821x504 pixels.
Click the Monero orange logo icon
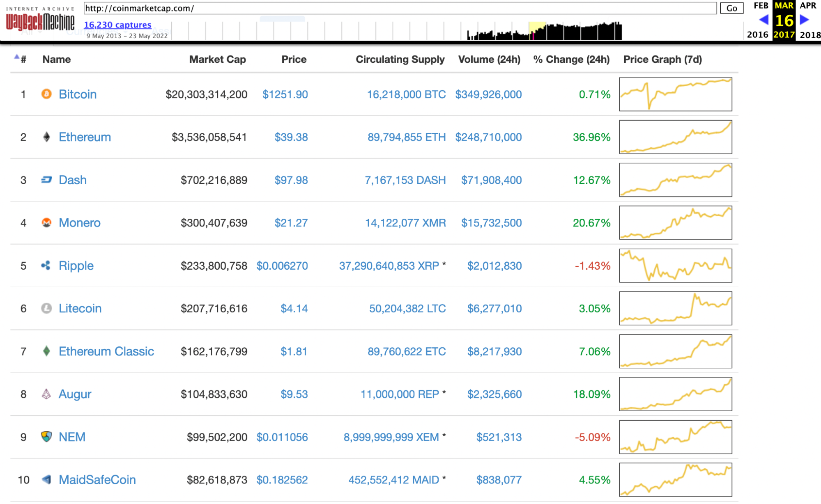46,222
